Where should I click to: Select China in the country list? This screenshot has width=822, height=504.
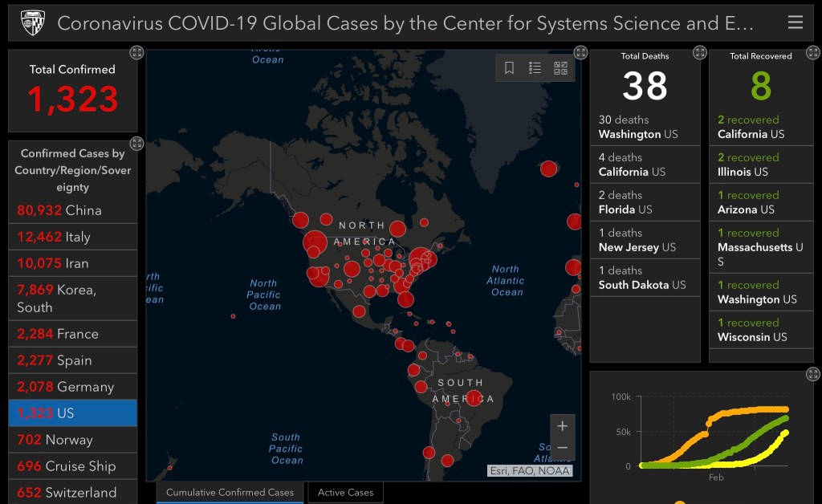click(x=72, y=210)
